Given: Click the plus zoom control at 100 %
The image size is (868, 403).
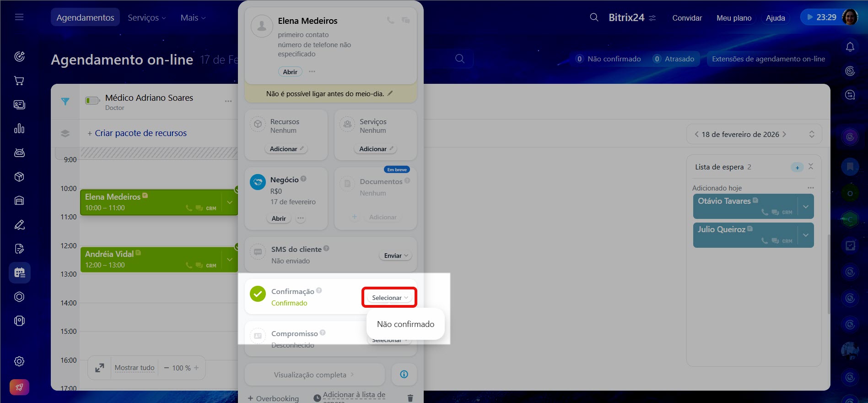Looking at the screenshot, I should pos(196,368).
